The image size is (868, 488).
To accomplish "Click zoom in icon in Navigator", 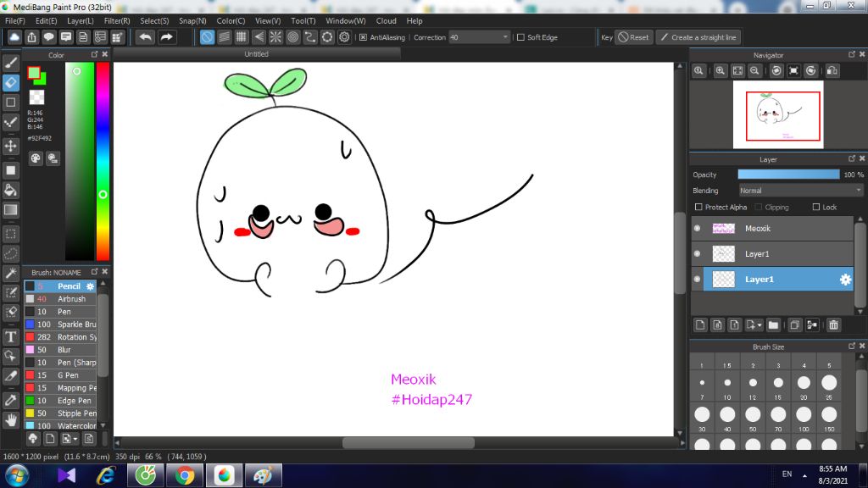I will (720, 71).
